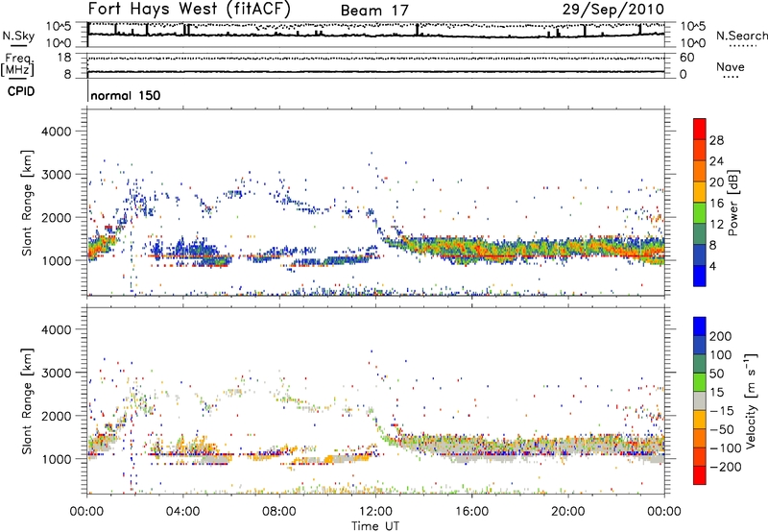Select the "-15" label on the velocity color bar

click(722, 410)
